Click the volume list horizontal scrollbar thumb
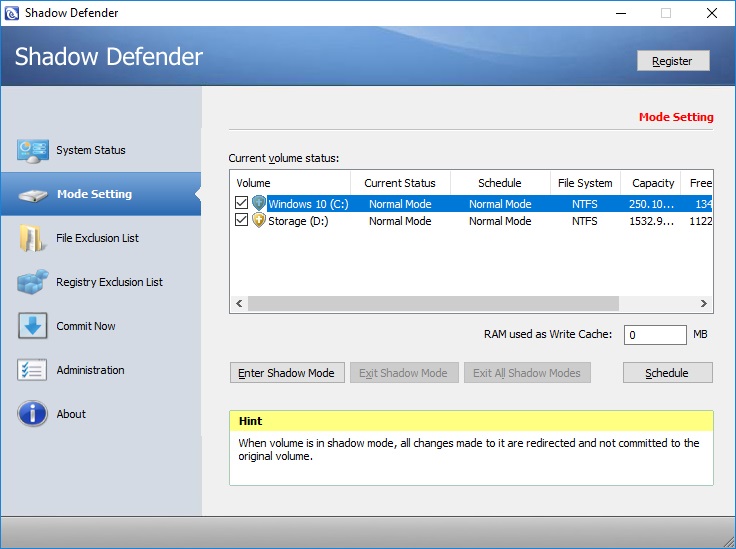This screenshot has width=736, height=549. (x=433, y=304)
